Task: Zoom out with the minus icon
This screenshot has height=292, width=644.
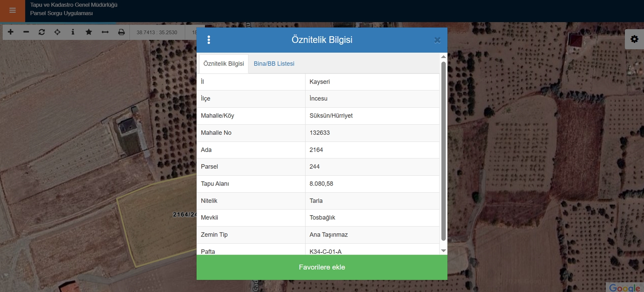Action: point(26,32)
